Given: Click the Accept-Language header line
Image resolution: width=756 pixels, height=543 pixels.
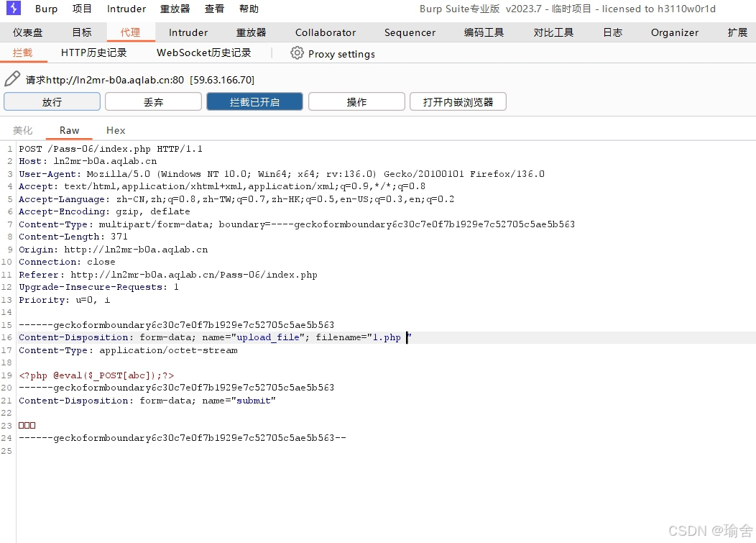Looking at the screenshot, I should 236,199.
